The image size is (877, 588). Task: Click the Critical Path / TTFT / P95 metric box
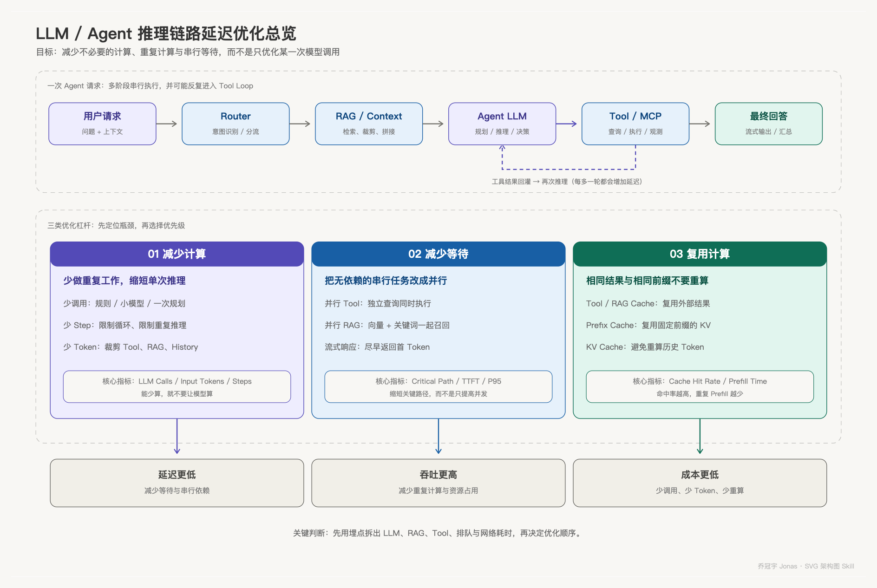[x=438, y=386]
